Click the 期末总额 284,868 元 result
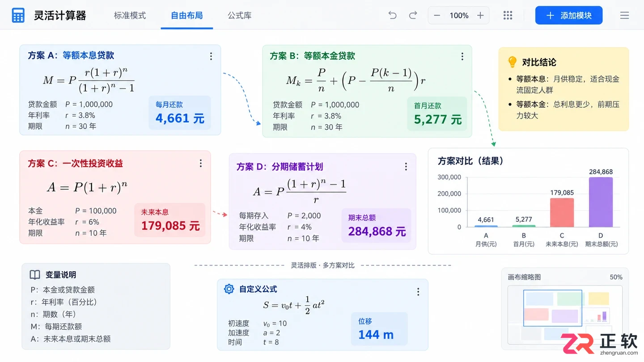The image size is (644, 362). point(377,225)
